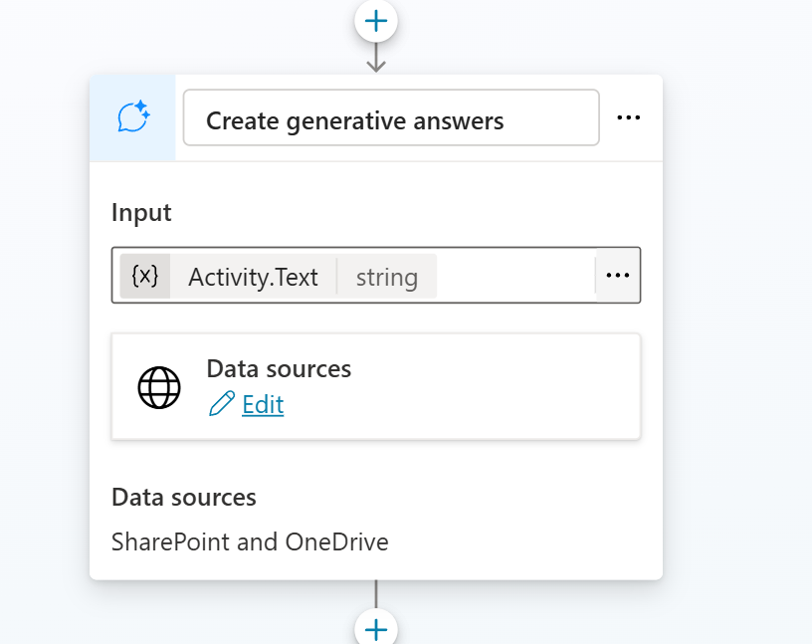Click the arrow connector entering the node
Screen dimensions: 812x644
click(x=376, y=58)
